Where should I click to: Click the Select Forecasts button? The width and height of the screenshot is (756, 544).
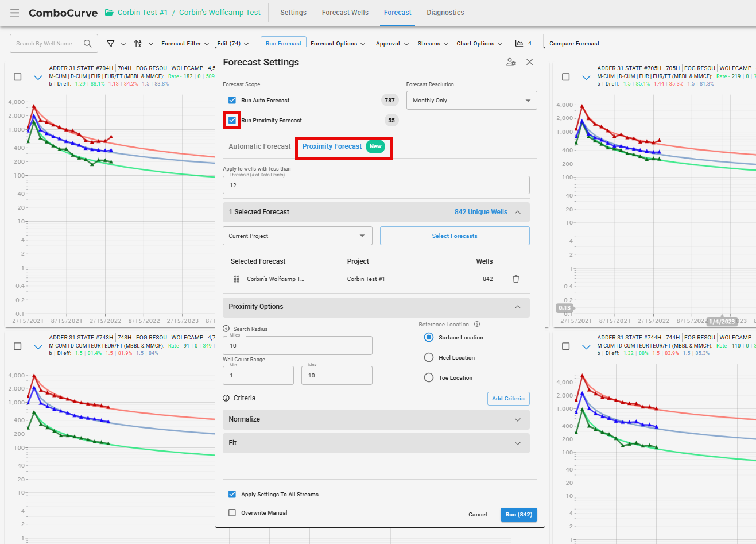(455, 236)
